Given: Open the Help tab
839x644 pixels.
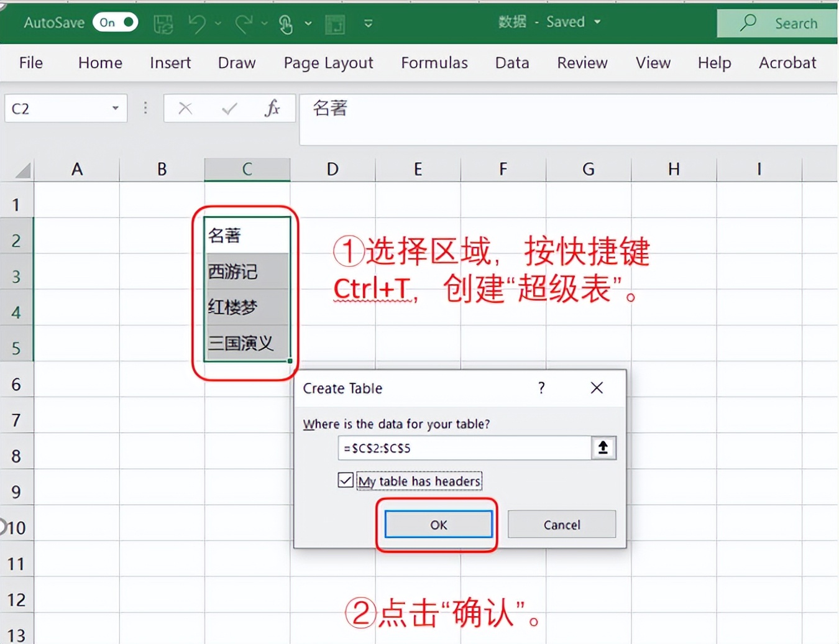Looking at the screenshot, I should pos(714,63).
